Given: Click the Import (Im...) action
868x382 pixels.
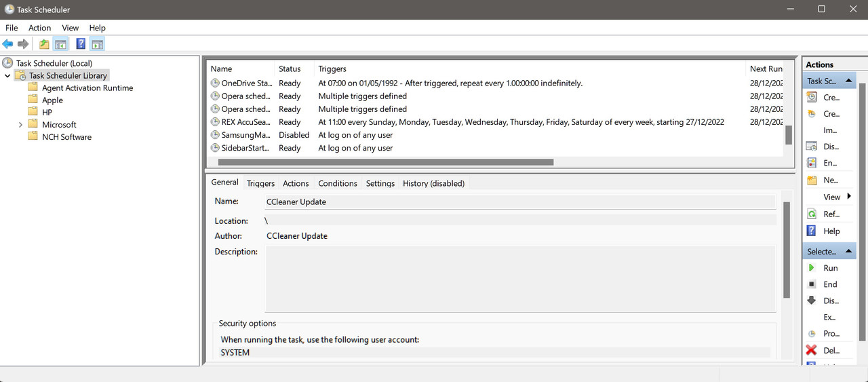Looking at the screenshot, I should (830, 130).
